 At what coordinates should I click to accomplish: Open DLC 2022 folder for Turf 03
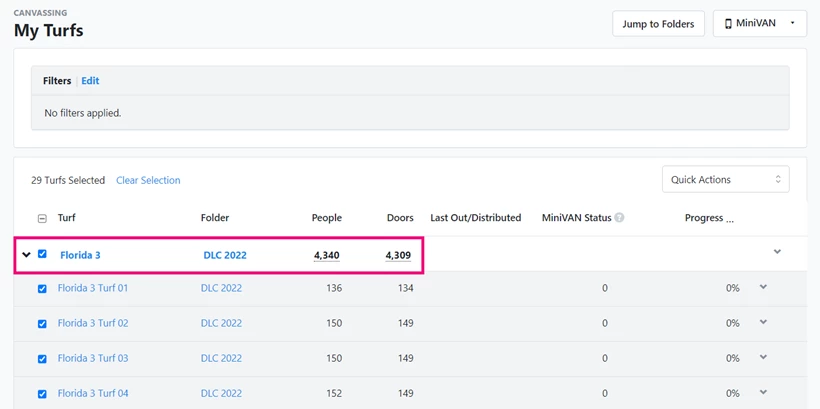tap(221, 358)
